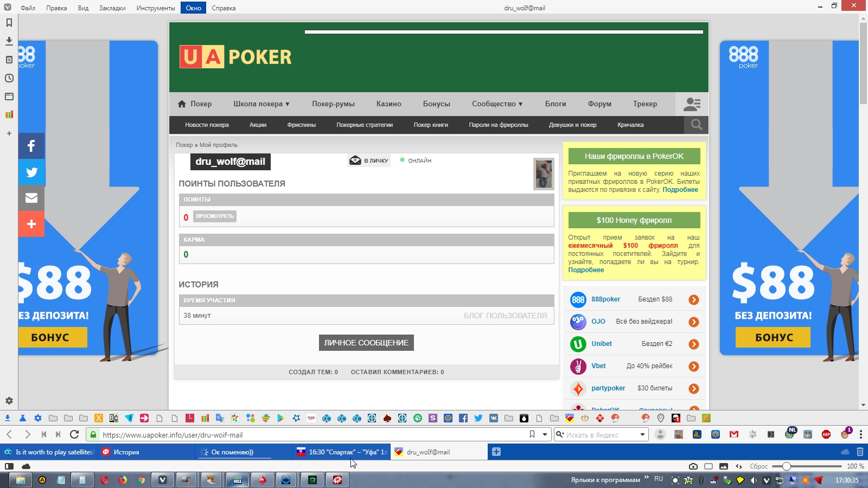Open user account icon in site nav
This screenshot has width=868, height=488.
point(692,104)
